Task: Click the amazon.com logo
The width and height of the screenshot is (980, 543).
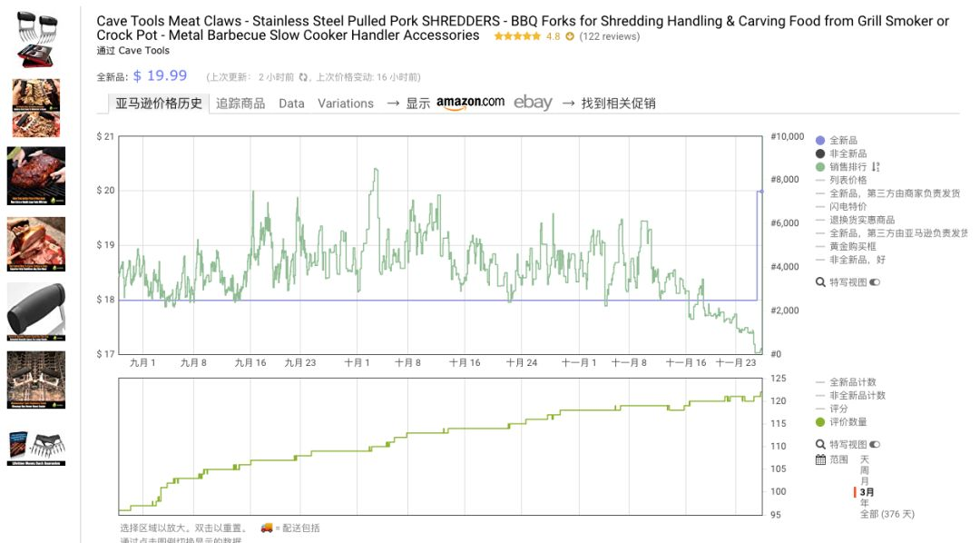Action: [x=470, y=103]
